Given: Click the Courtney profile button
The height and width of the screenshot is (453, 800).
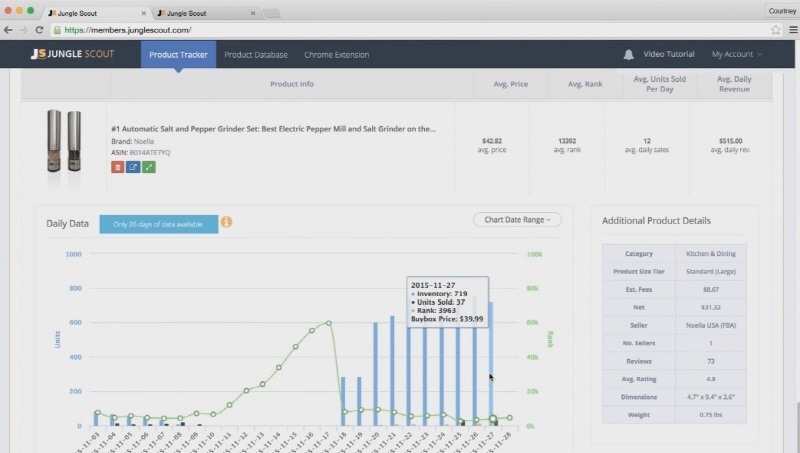Looking at the screenshot, I should coord(782,11).
